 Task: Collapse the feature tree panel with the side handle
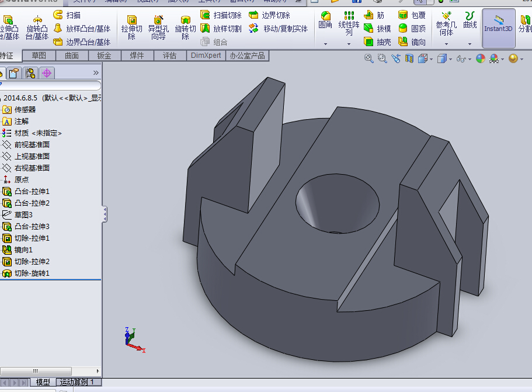coord(105,214)
